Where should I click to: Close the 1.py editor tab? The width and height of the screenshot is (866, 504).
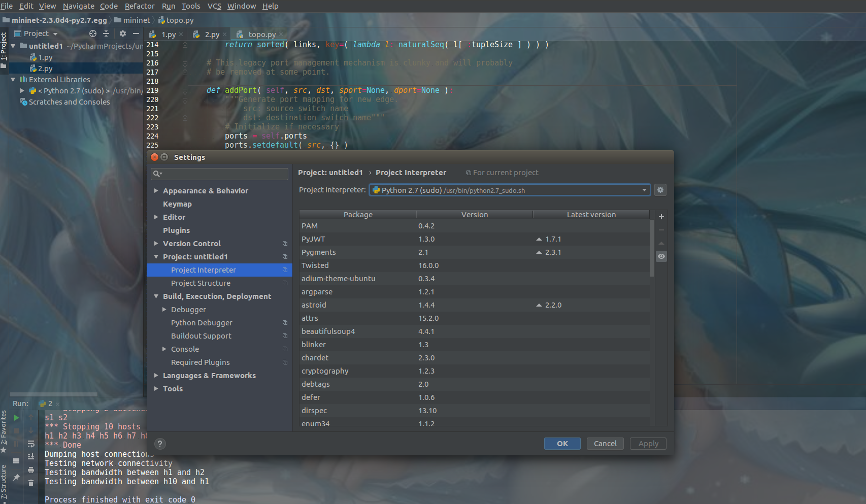(x=181, y=35)
